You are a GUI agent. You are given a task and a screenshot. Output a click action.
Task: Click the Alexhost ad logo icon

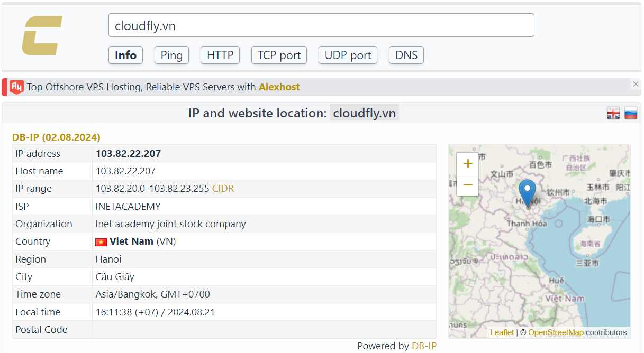pyautogui.click(x=17, y=87)
